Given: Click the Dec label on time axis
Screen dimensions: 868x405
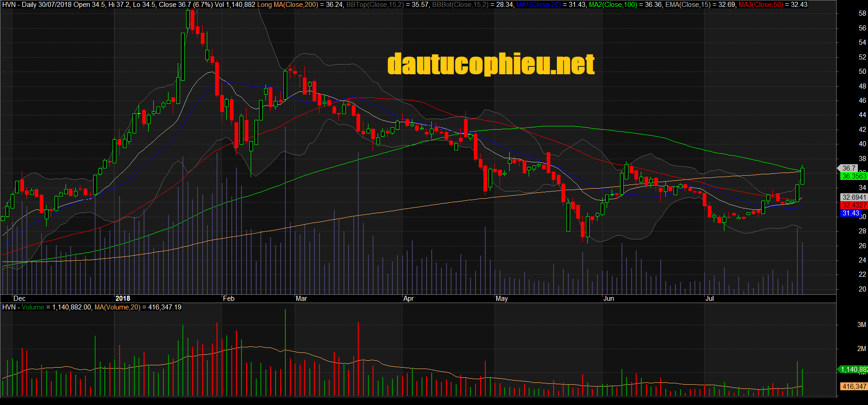Looking at the screenshot, I should pyautogui.click(x=19, y=298).
